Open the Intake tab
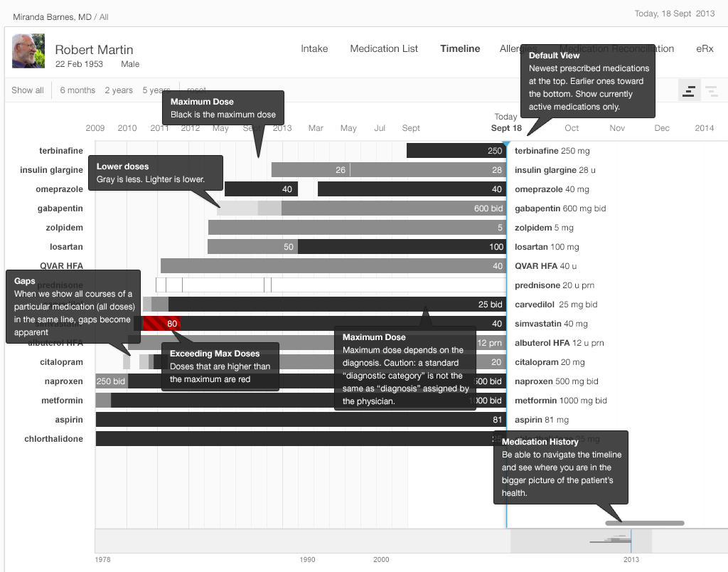This screenshot has height=572, width=728. click(x=314, y=49)
